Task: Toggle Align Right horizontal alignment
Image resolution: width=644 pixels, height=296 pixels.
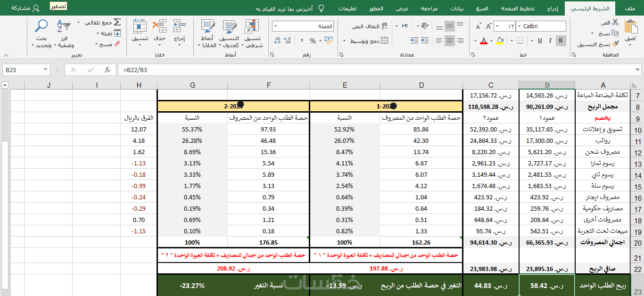Action: [461, 41]
